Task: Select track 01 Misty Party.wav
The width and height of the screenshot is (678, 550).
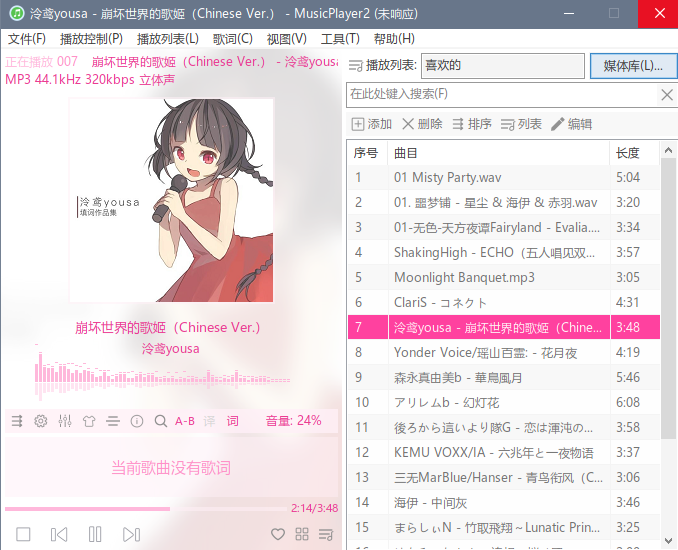Action: point(504,177)
